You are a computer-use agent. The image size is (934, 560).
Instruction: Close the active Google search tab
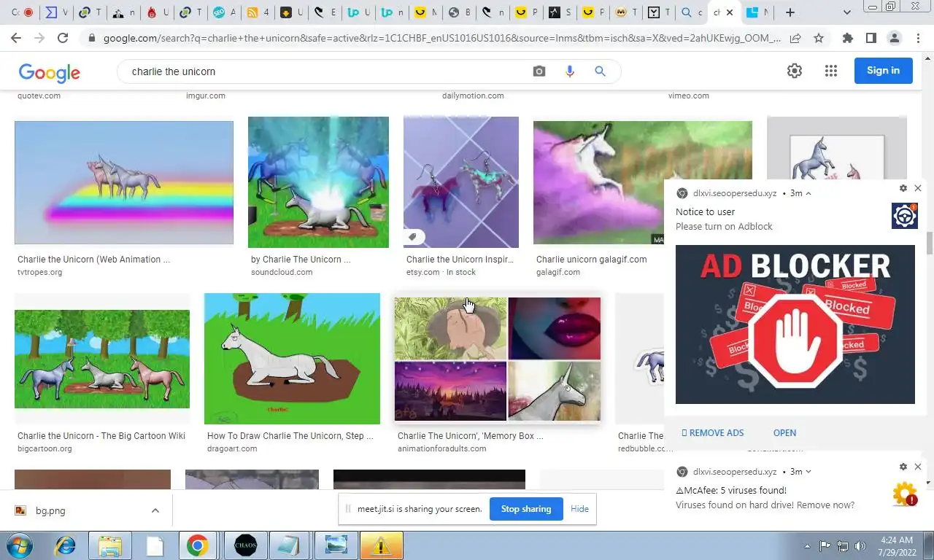pos(729,12)
